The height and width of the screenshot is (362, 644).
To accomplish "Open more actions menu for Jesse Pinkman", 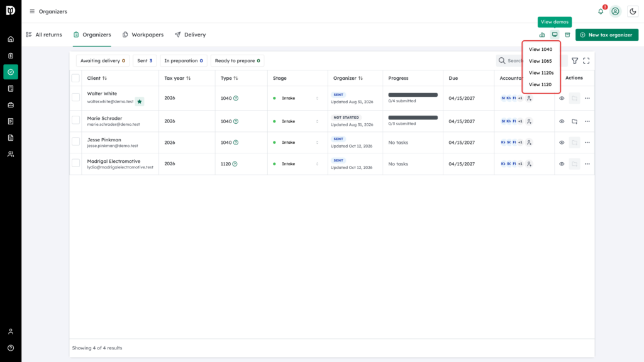I will pos(587,143).
